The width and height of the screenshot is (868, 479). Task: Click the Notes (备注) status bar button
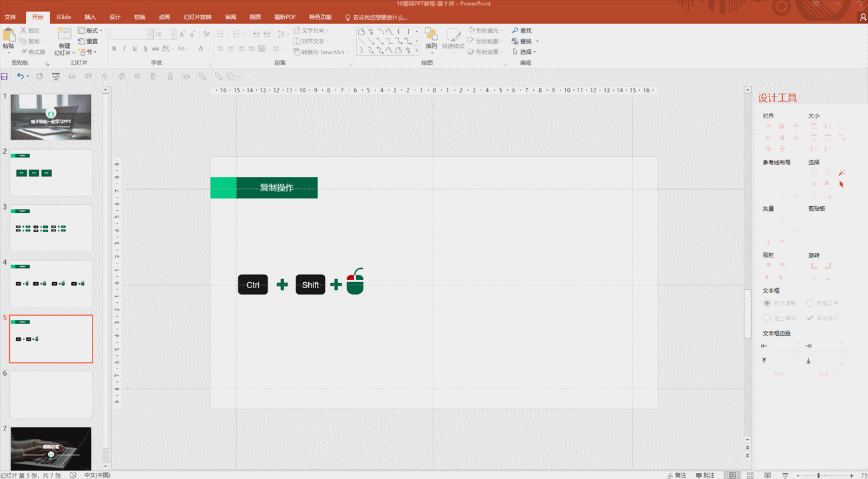pyautogui.click(x=676, y=475)
